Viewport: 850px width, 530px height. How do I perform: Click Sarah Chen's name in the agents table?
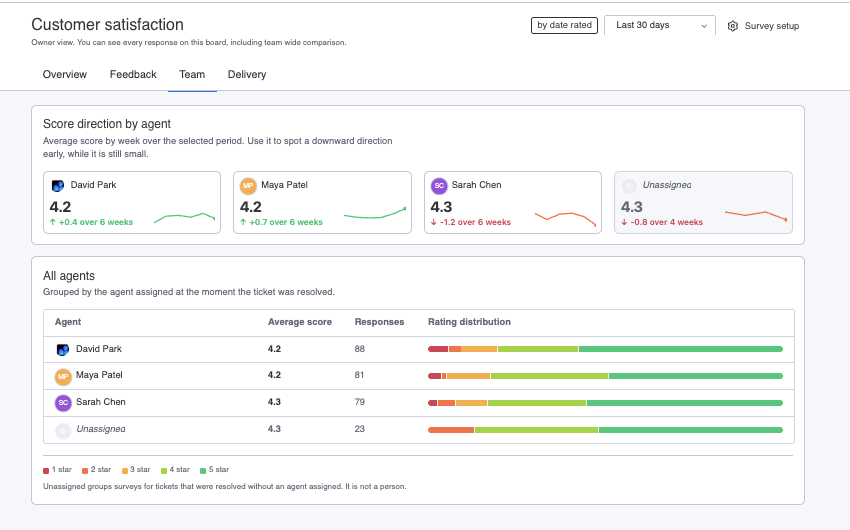coord(101,402)
